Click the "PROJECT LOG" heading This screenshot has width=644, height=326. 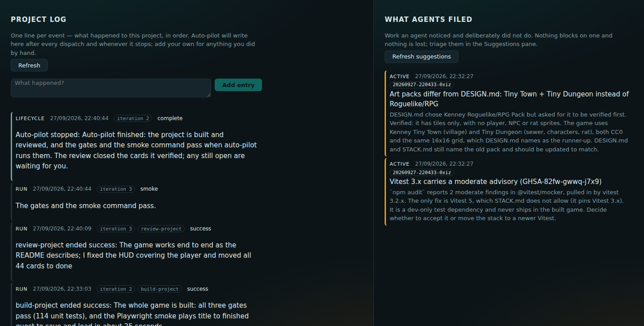(38, 19)
